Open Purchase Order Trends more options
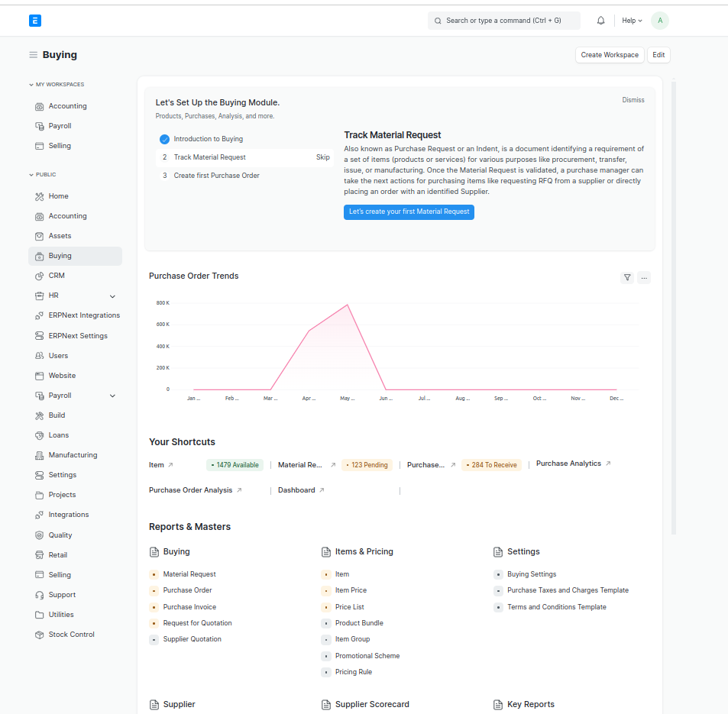This screenshot has width=728, height=714. pos(644,278)
